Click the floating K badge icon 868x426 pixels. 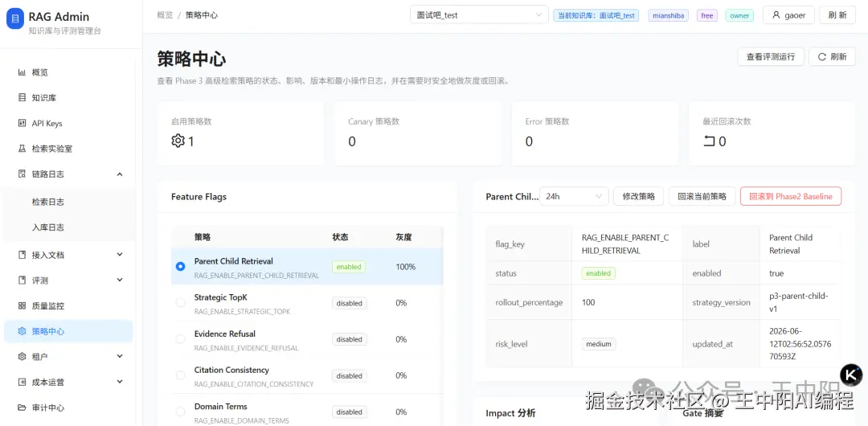pos(851,375)
